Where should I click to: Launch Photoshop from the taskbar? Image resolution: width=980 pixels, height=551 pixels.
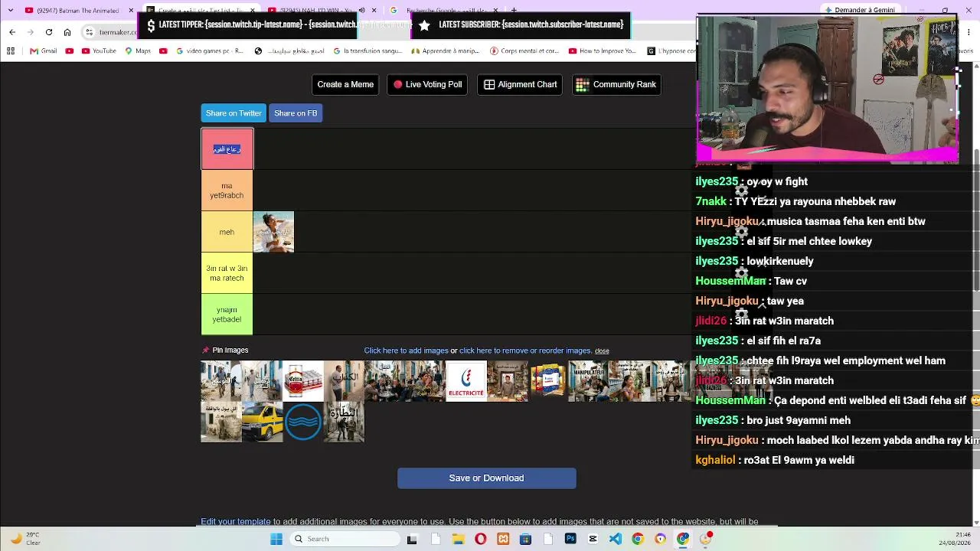(570, 539)
